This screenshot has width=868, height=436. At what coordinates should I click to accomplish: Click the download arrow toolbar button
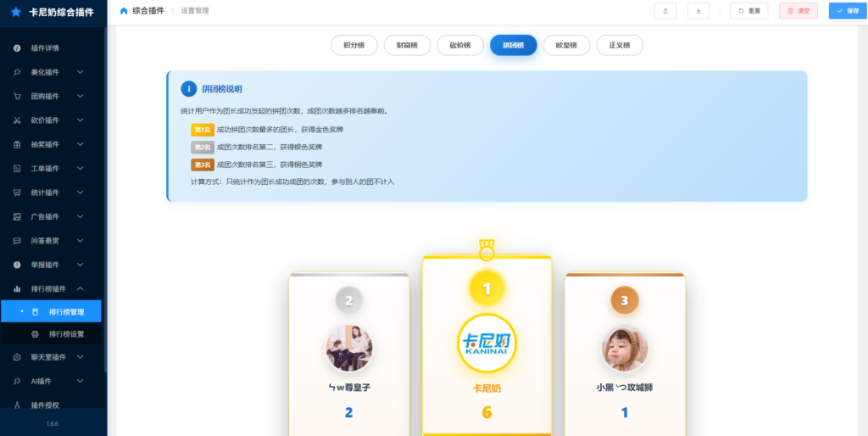click(x=698, y=10)
